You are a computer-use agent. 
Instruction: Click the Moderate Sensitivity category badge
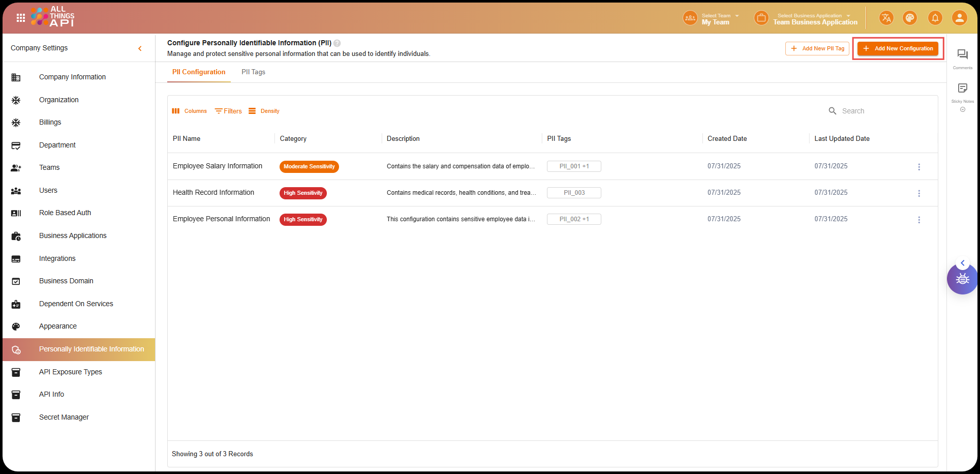click(309, 167)
